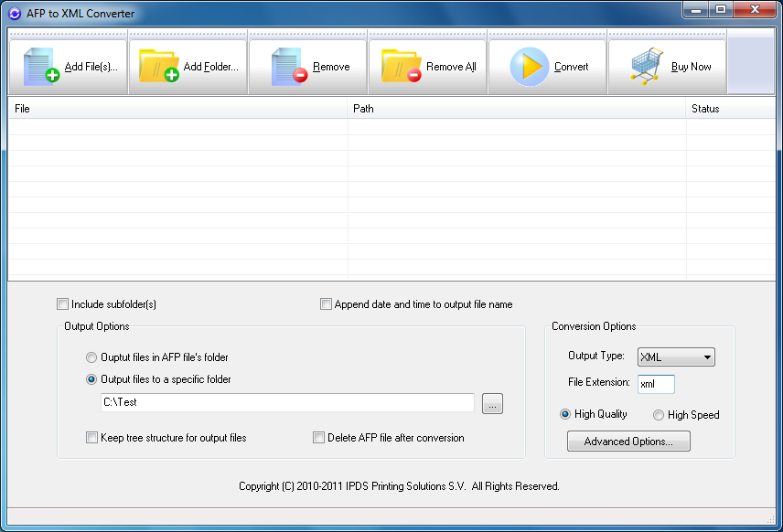
Task: Enable Keep tree structure for output files
Action: coord(91,437)
